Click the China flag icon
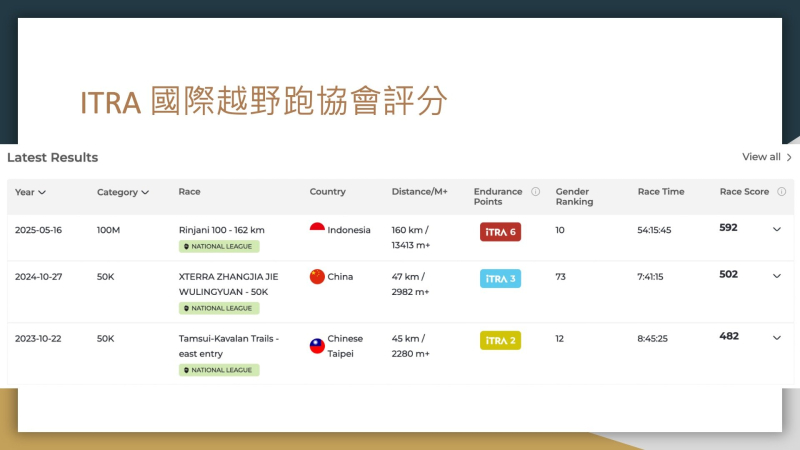The image size is (800, 450). click(x=317, y=277)
